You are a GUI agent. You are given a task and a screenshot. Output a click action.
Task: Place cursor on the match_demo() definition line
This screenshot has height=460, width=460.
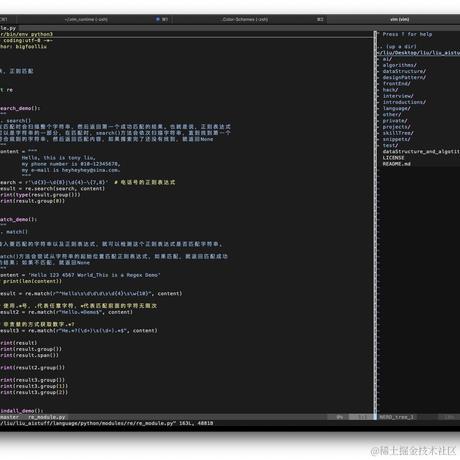(19, 219)
